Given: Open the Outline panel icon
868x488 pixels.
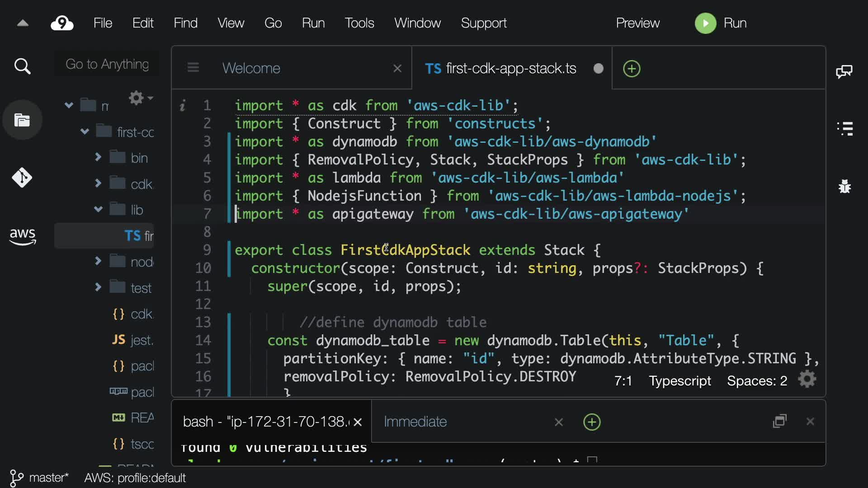Looking at the screenshot, I should (844, 129).
